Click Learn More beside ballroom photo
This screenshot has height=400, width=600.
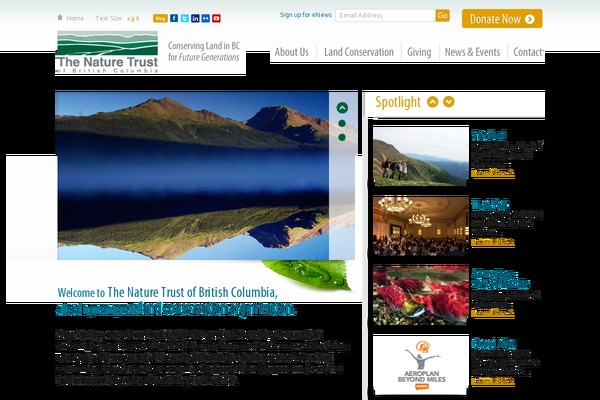click(493, 242)
